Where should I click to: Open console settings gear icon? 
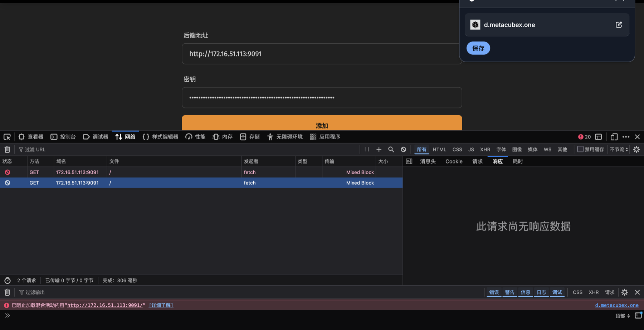pos(625,292)
